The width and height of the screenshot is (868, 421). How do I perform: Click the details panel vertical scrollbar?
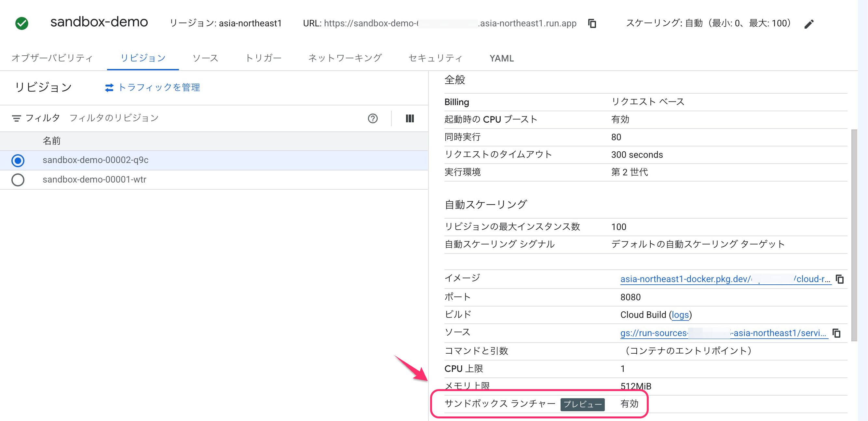[x=854, y=235]
